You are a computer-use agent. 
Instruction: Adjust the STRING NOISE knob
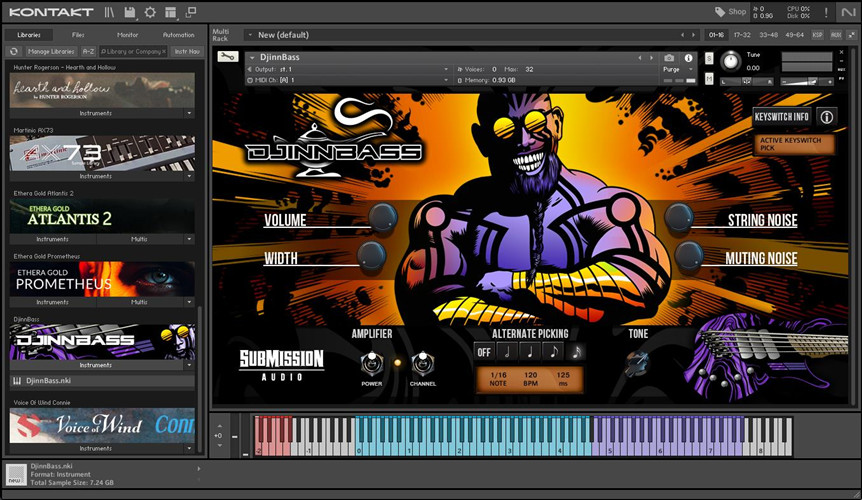(x=678, y=216)
